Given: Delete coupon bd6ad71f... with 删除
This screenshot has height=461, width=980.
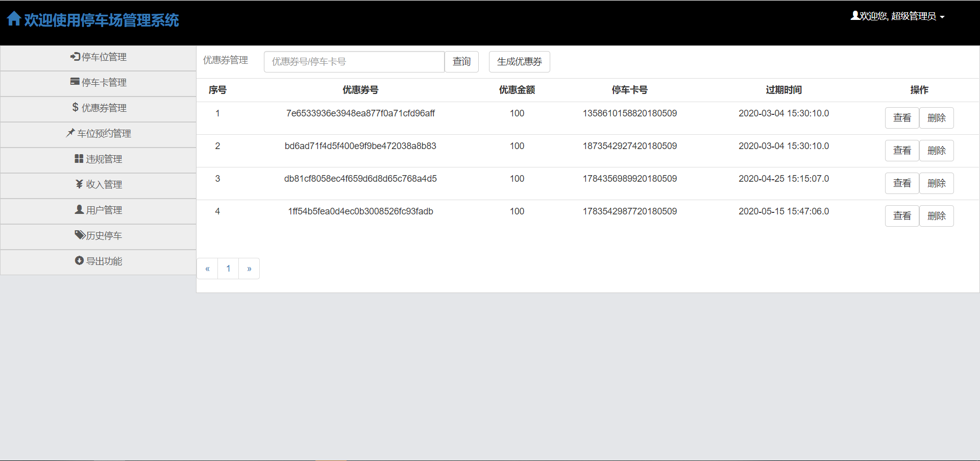Looking at the screenshot, I should click(937, 151).
